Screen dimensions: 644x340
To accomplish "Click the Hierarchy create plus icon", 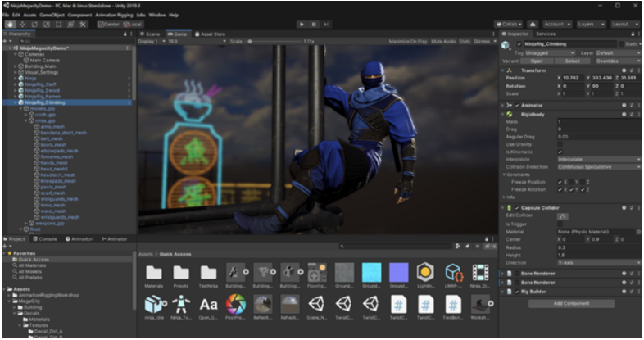I will [6, 41].
